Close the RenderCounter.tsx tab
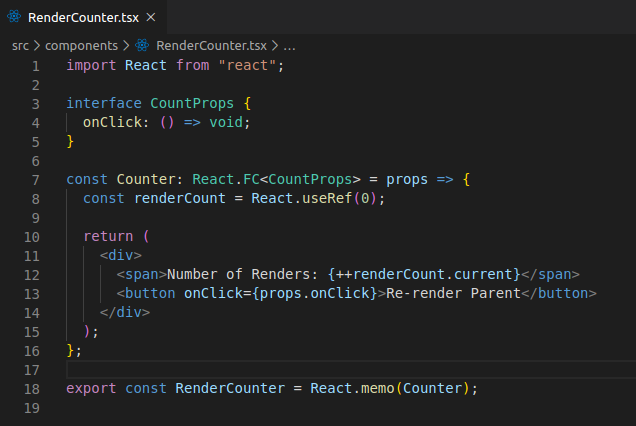This screenshot has height=426, width=636. 150,18
